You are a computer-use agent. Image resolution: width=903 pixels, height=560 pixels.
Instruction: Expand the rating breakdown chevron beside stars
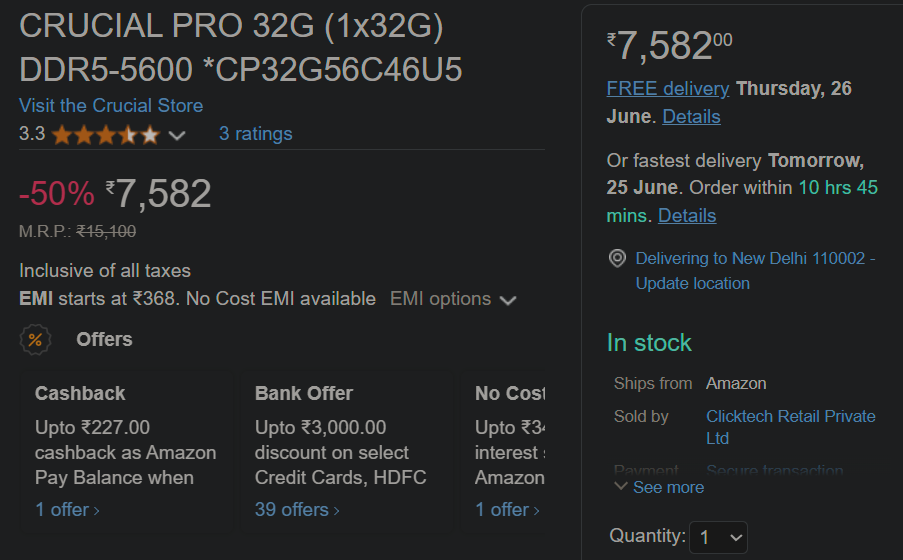coord(177,135)
